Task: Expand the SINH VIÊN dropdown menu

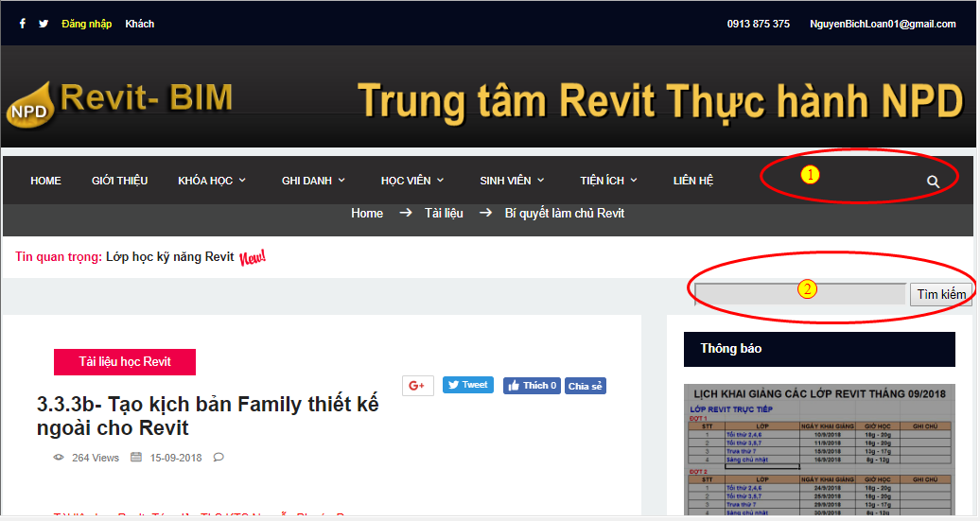Action: click(512, 181)
